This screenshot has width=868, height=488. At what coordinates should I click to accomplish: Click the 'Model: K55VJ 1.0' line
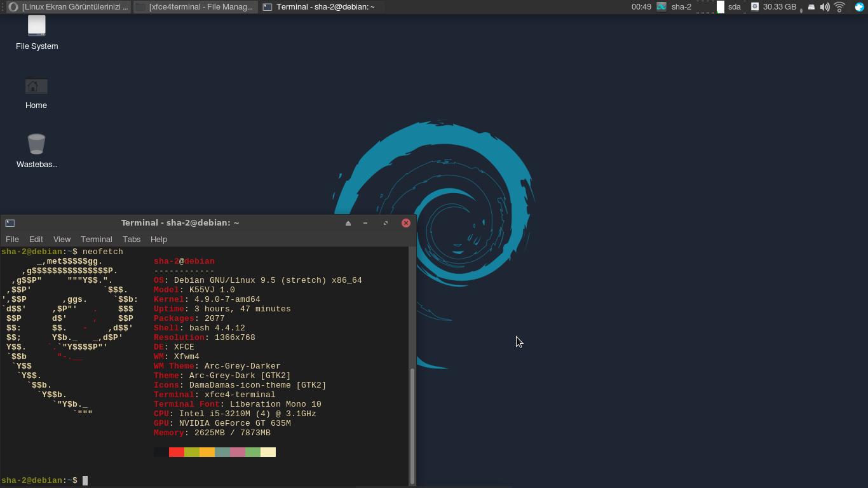pos(194,290)
